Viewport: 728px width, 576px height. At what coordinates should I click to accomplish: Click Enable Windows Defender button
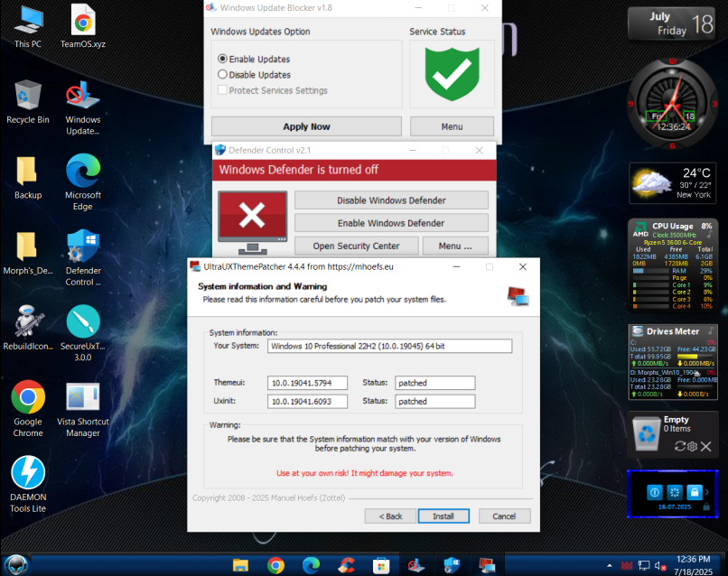point(391,223)
